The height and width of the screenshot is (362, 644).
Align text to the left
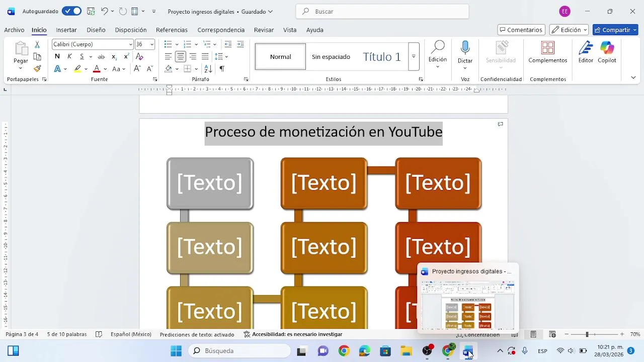pos(168,57)
